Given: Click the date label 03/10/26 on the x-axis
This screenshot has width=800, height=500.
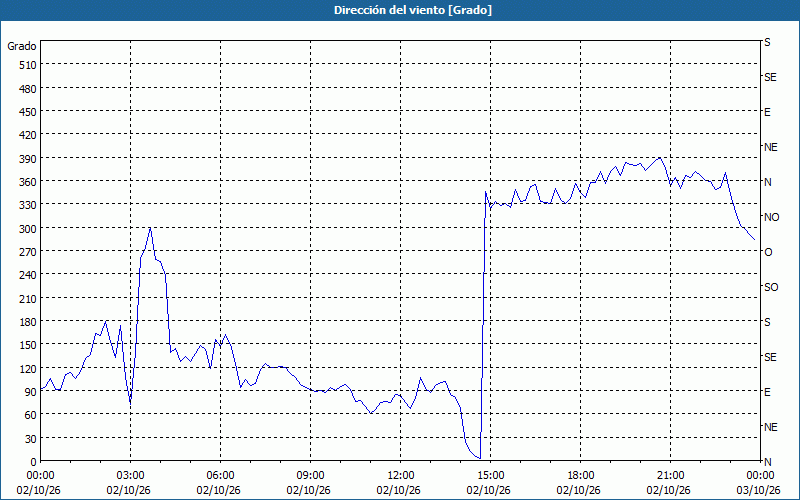Looking at the screenshot, I should pyautogui.click(x=759, y=490).
